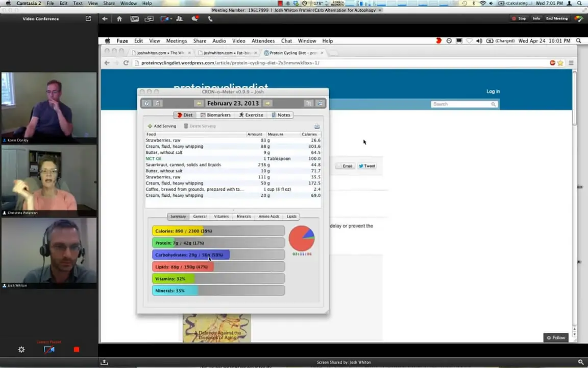Click the browser back arrow
Viewport: 588px width, 368px height.
tap(107, 63)
